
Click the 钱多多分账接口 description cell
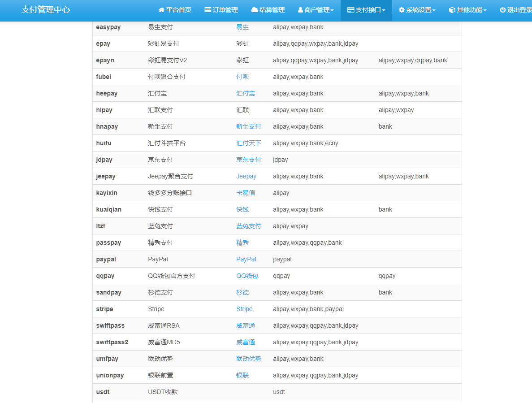click(170, 193)
